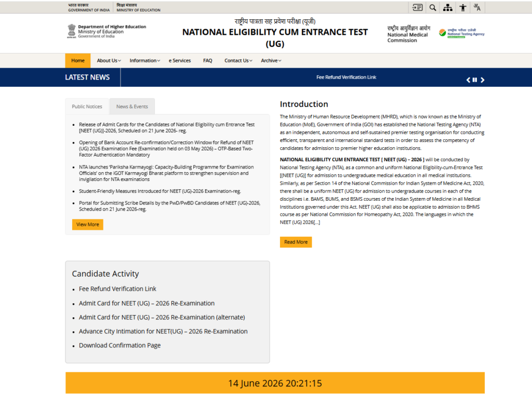Open Portal for Submitting Scribe Details notice
532x401 pixels.
pyautogui.click(x=170, y=206)
